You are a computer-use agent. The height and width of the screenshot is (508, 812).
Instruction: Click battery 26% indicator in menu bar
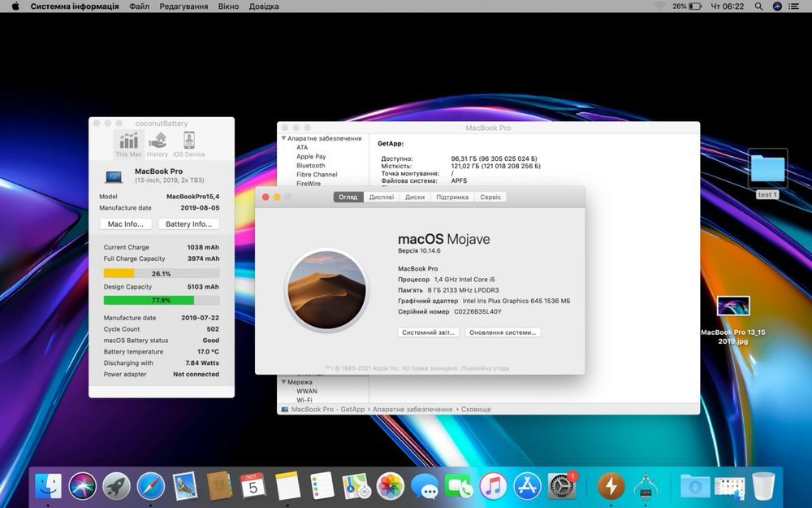pos(687,7)
